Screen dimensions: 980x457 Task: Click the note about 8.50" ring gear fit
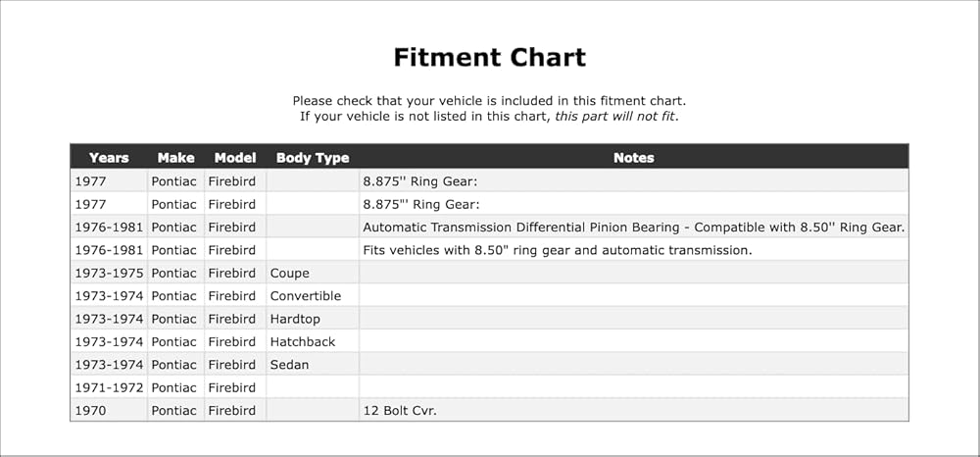tap(558, 250)
